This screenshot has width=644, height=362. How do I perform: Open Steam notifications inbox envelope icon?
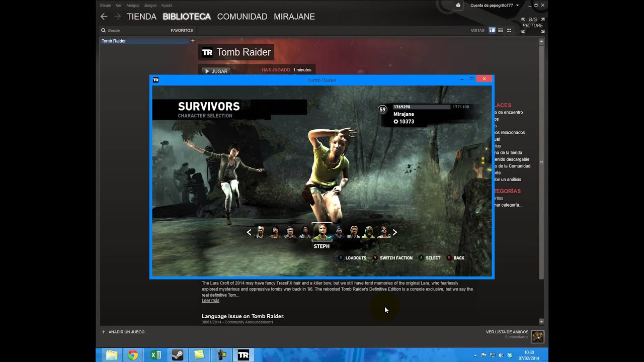pyautogui.click(x=458, y=5)
